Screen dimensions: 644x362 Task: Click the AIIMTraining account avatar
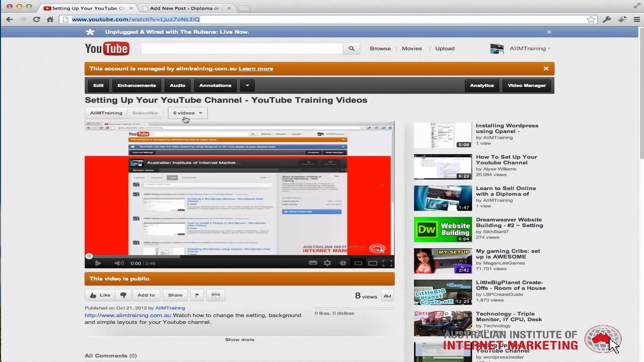point(497,48)
